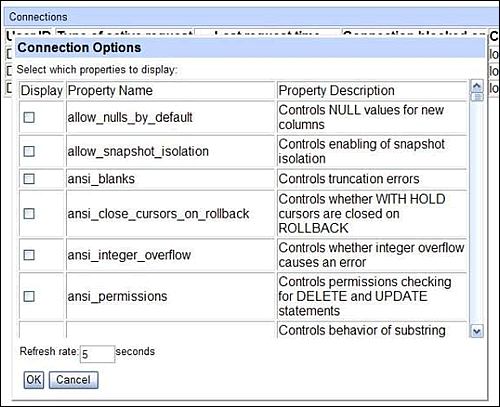Enable display for ansi_permissions property
The height and width of the screenshot is (407, 500).
[x=29, y=296]
